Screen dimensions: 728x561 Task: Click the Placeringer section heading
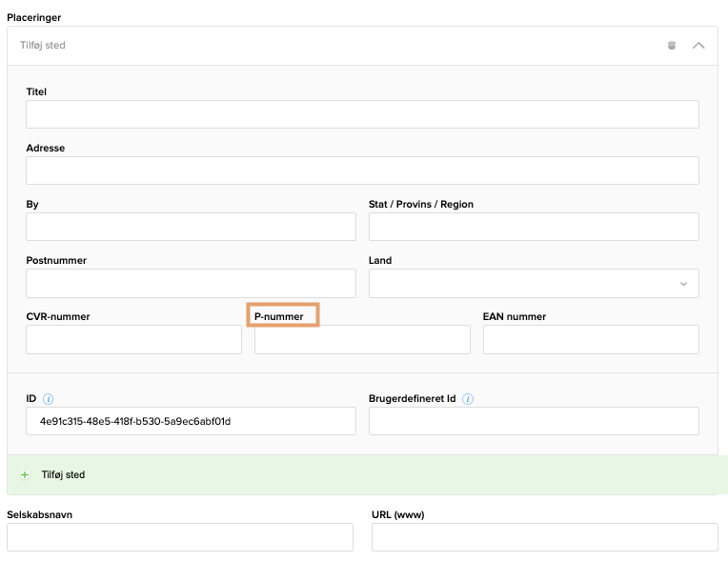click(34, 17)
